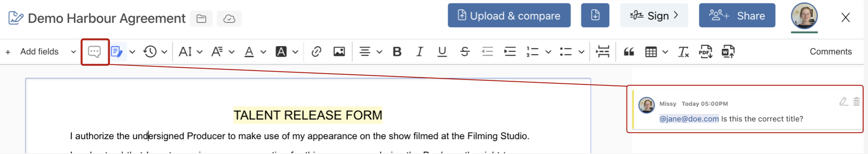This screenshot has height=154, width=868.
Task: Expand the font color dropdown arrow
Action: tap(263, 52)
